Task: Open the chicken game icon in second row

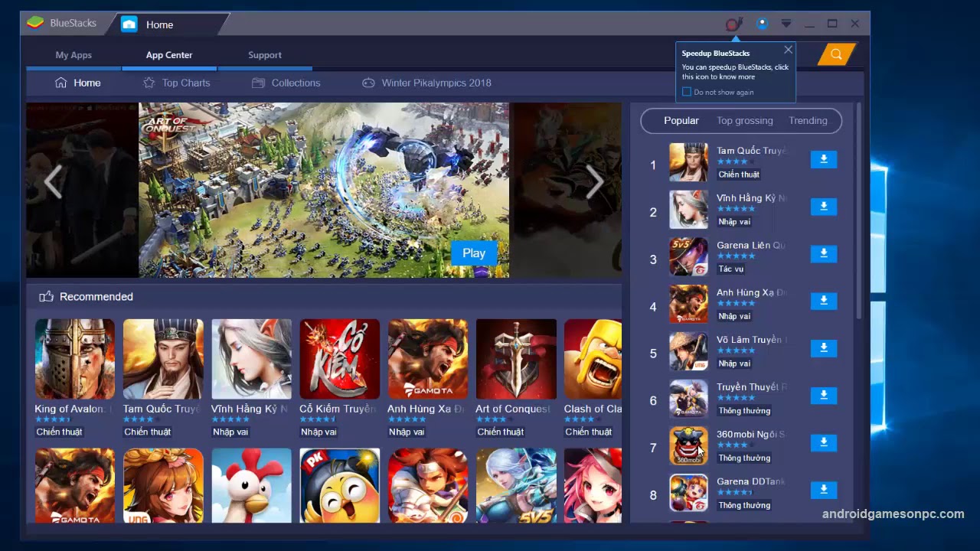Action: click(251, 485)
